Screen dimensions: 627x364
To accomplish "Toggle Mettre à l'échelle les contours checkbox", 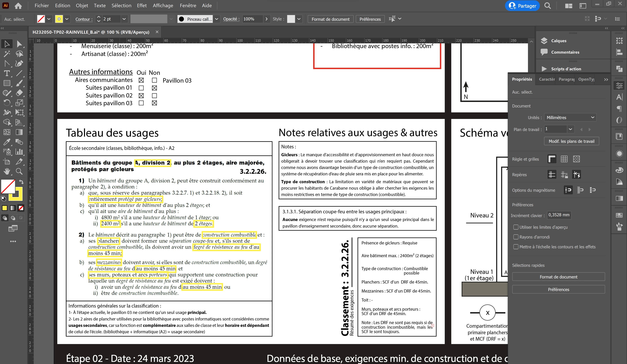I will [516, 247].
